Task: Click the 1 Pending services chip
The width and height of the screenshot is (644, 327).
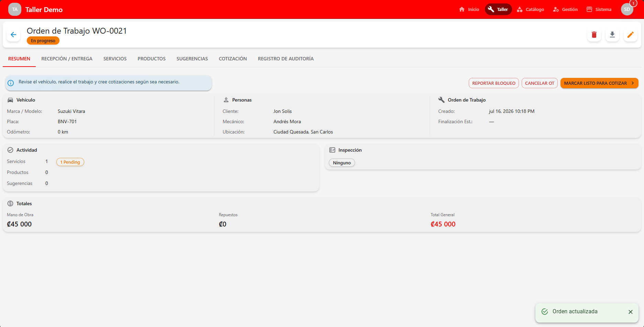Action: click(70, 162)
